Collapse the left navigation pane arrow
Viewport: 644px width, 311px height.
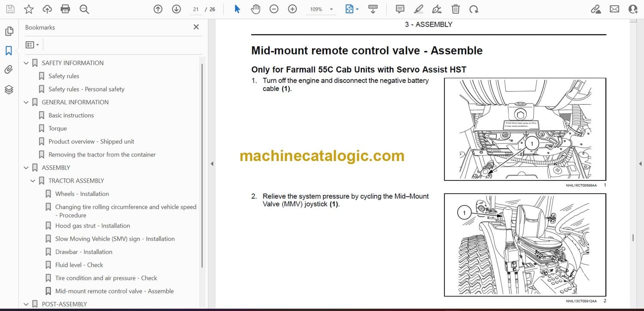211,164
